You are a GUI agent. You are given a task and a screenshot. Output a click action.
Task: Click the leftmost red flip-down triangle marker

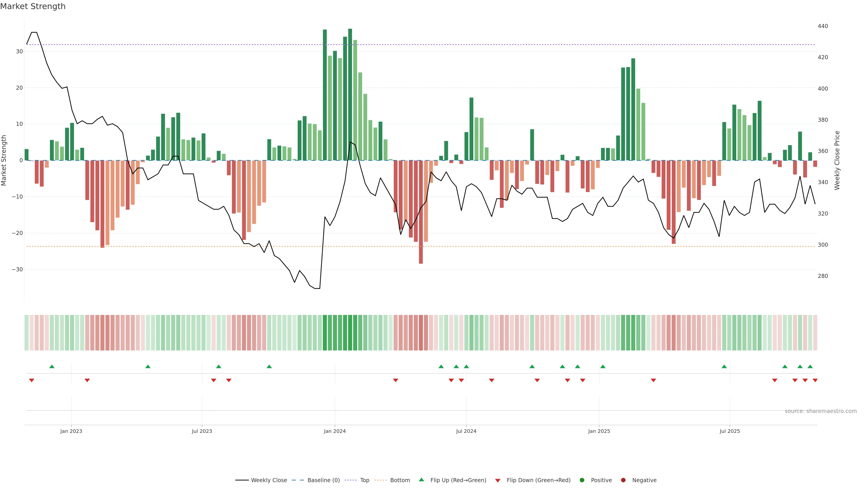(32, 380)
